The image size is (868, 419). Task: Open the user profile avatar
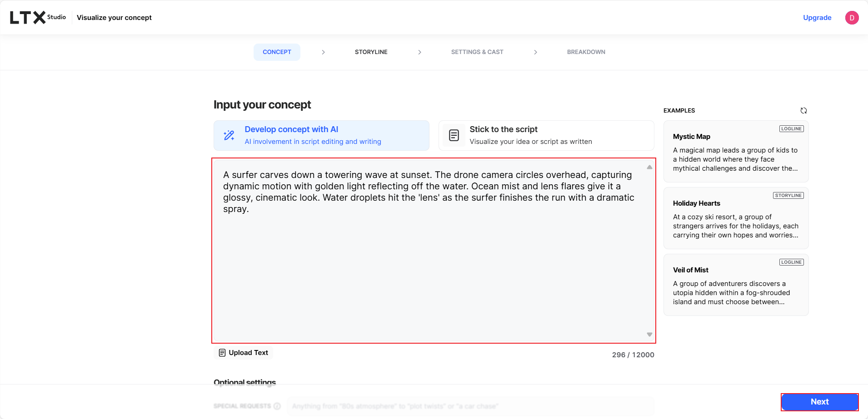(852, 18)
